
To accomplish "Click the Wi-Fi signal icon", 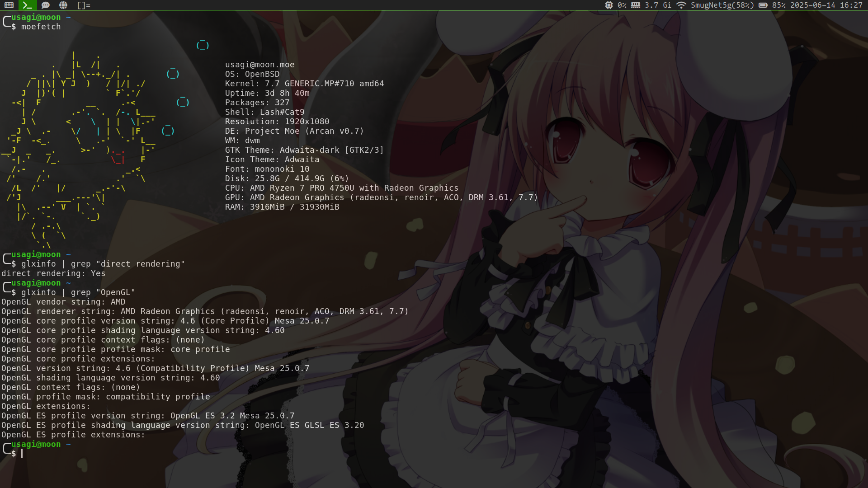I will (x=681, y=5).
